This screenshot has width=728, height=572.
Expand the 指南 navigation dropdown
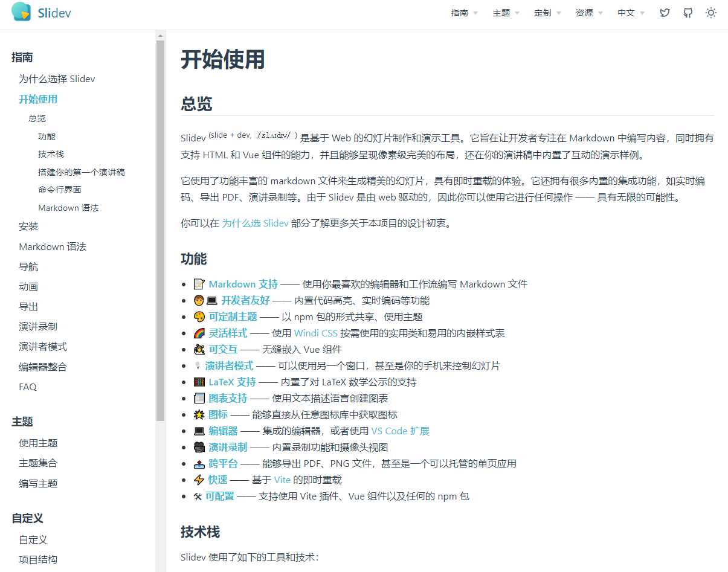click(464, 13)
